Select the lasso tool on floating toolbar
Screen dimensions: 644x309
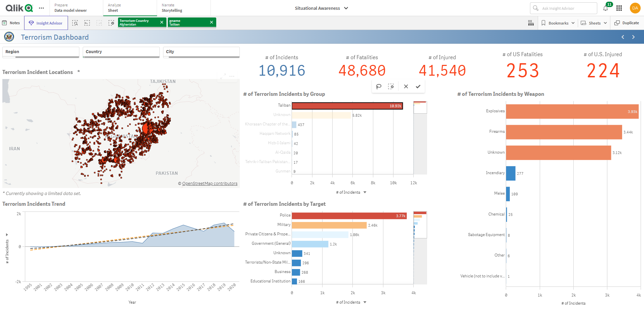(379, 86)
